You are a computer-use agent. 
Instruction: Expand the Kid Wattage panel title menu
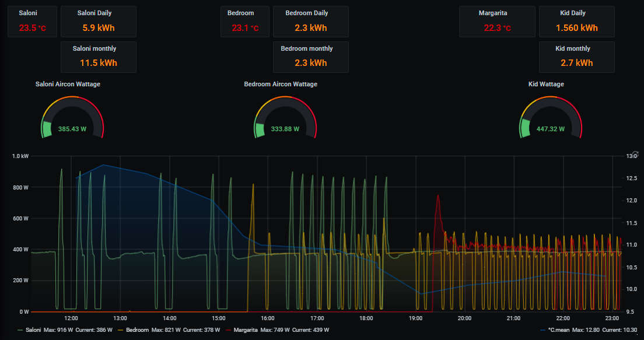coord(546,84)
